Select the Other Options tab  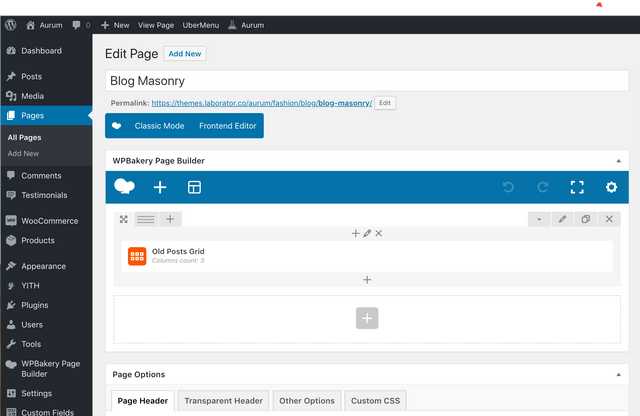tap(307, 401)
